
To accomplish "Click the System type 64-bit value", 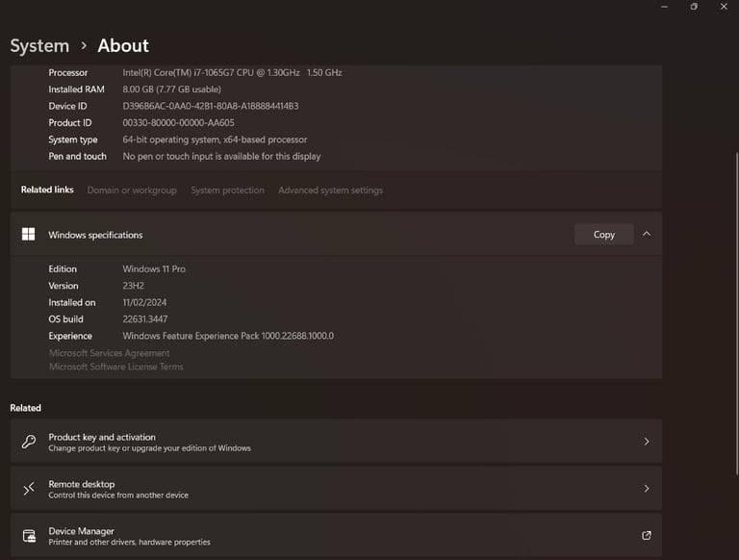I will (x=215, y=140).
